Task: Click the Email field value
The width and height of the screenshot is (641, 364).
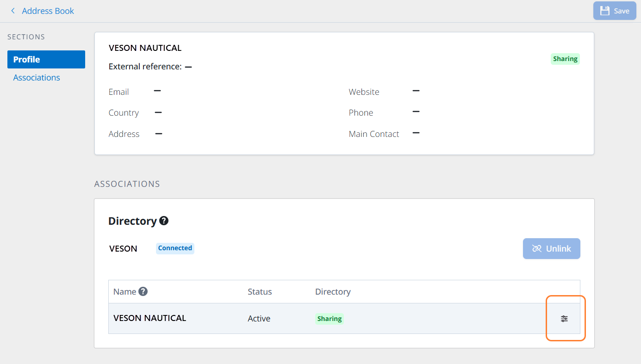Action: point(157,91)
